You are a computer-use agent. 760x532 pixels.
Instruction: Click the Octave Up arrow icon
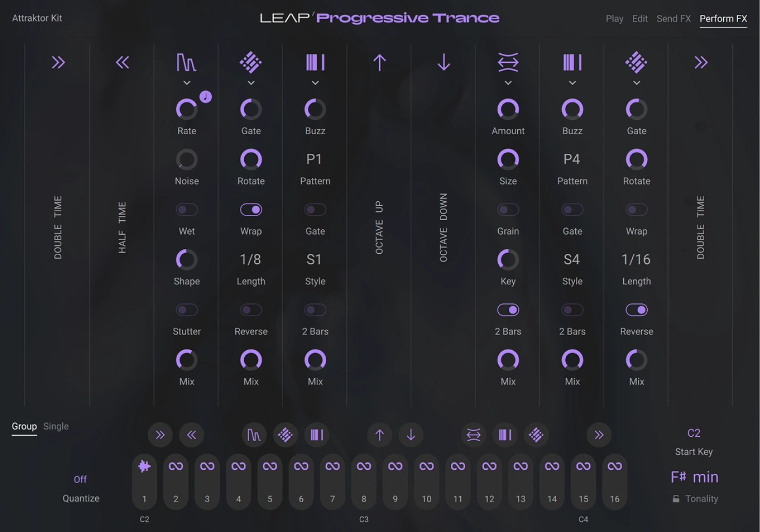(379, 62)
